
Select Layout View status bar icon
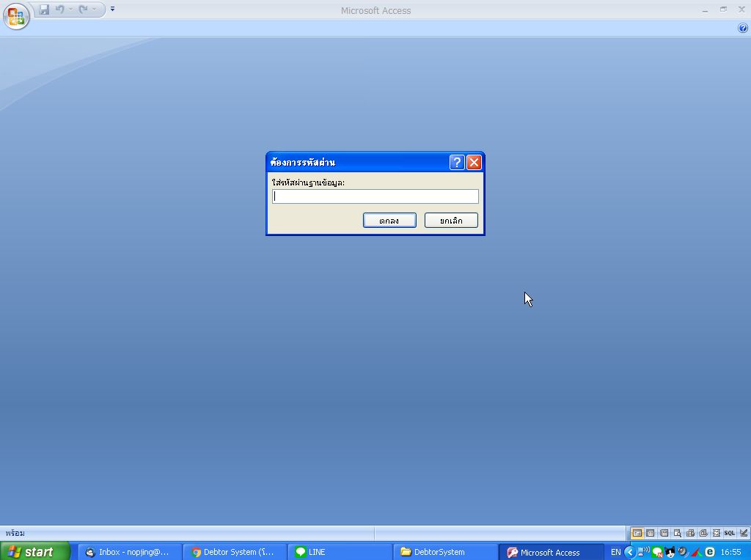(x=717, y=533)
